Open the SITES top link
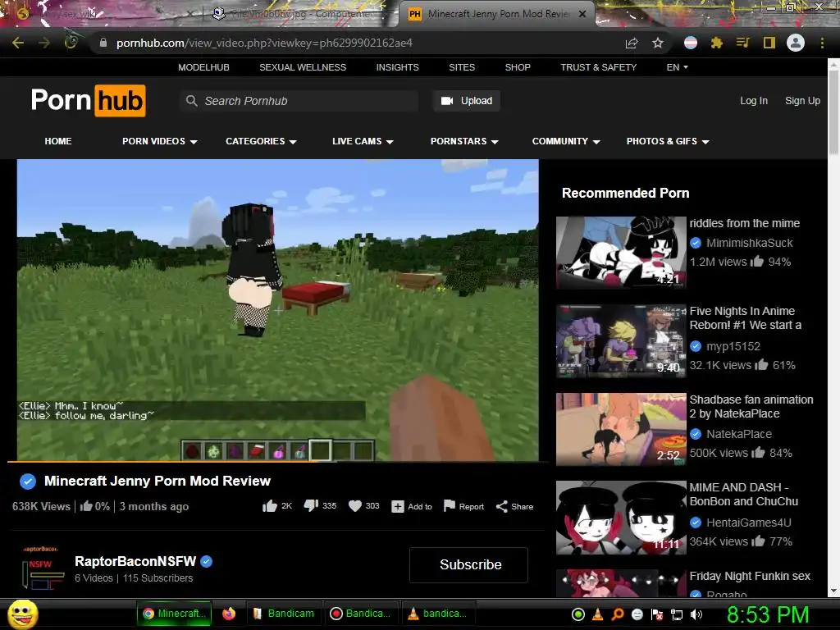Image resolution: width=840 pixels, height=630 pixels. coord(462,67)
